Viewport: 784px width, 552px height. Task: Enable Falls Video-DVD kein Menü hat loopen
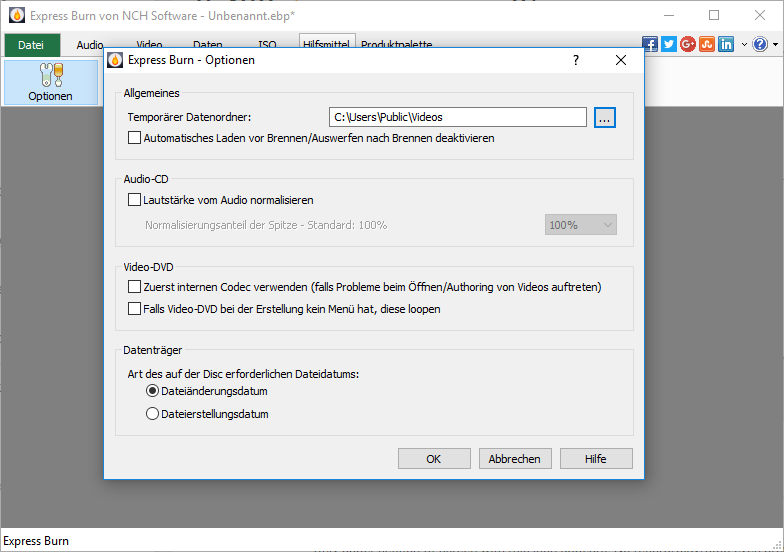134,308
